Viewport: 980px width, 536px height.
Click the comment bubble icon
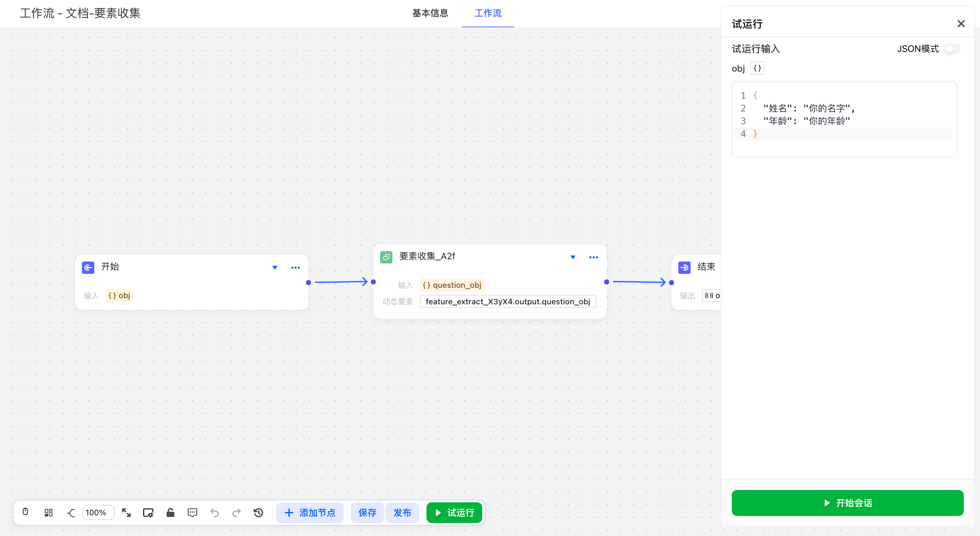192,512
